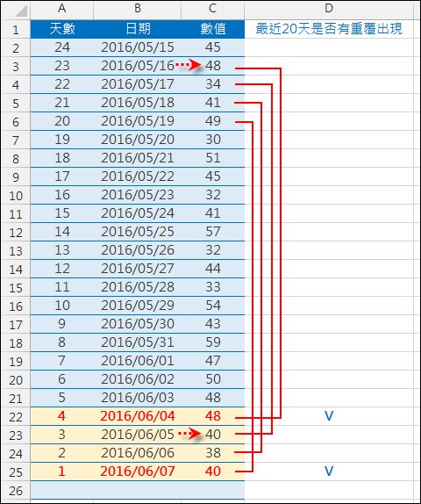Click date cell 2016/05/15
The image size is (421, 504).
coord(138,47)
